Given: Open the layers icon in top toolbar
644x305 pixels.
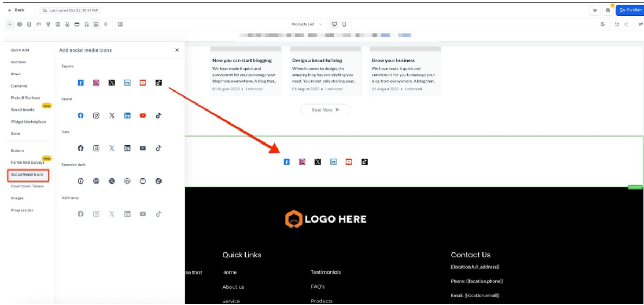Looking at the screenshot, I should click(x=20, y=24).
